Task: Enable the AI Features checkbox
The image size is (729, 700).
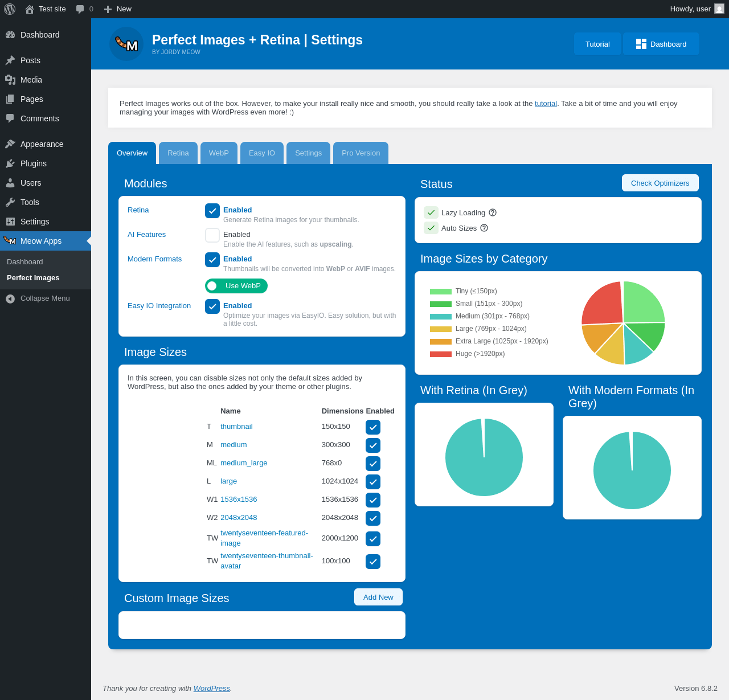Action: click(x=212, y=235)
